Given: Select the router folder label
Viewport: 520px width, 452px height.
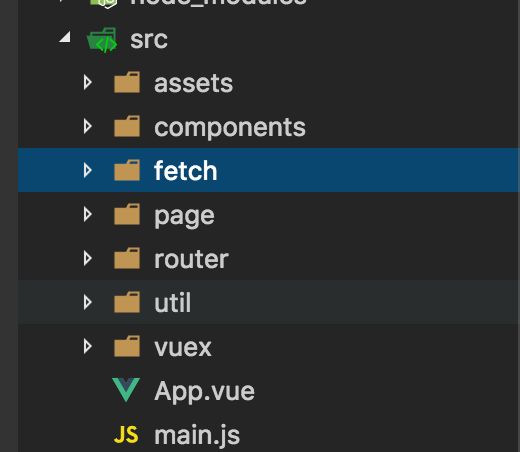Looking at the screenshot, I should point(191,259).
